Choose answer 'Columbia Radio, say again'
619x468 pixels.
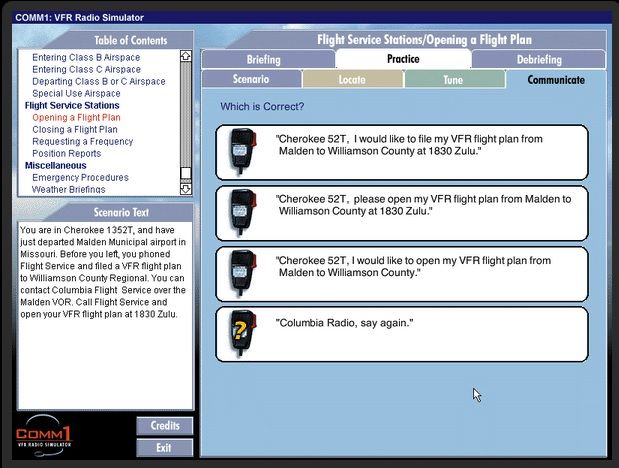click(x=402, y=334)
